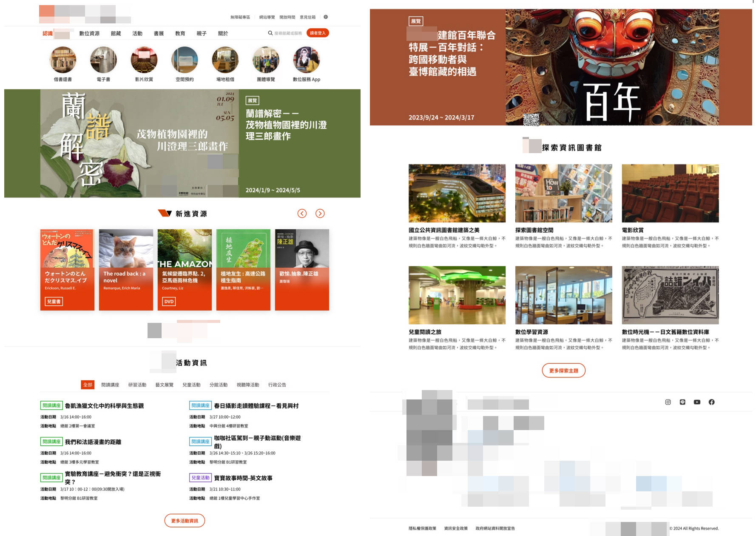The width and height of the screenshot is (756, 536).
Task: Click the 更多活動資訊 button
Action: point(185,521)
